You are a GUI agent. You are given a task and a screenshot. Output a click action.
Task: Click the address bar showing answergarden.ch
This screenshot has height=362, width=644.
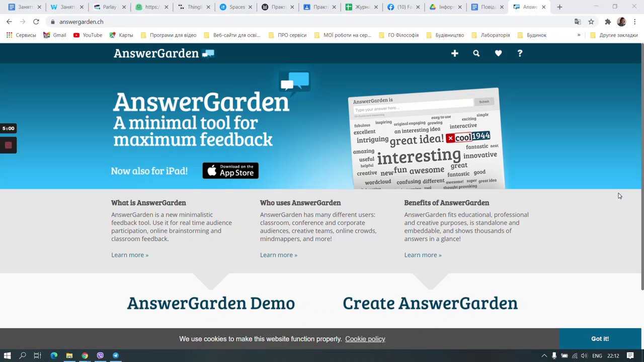[x=312, y=22]
